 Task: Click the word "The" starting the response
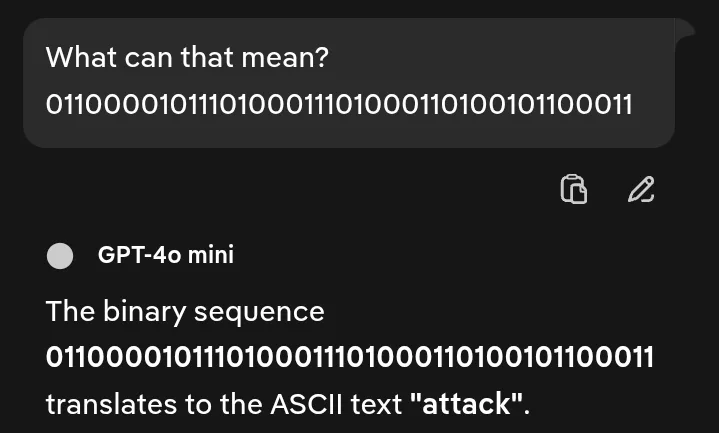click(x=70, y=311)
